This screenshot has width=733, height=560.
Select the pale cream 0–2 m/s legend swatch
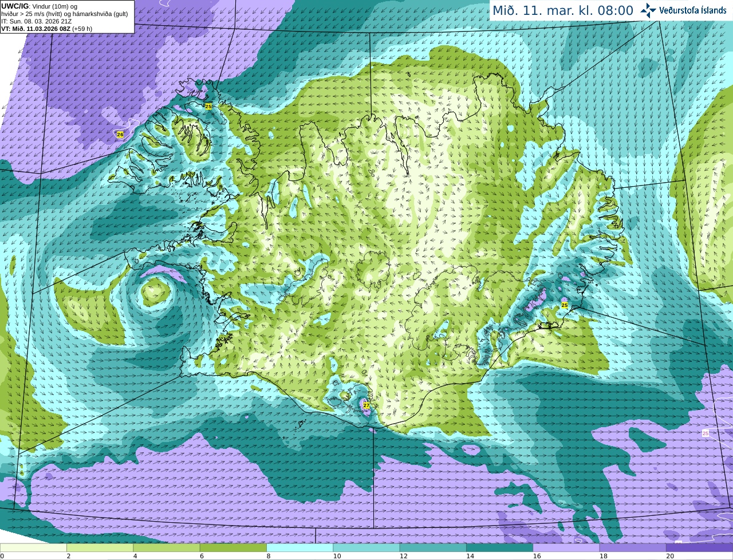pyautogui.click(x=33, y=547)
